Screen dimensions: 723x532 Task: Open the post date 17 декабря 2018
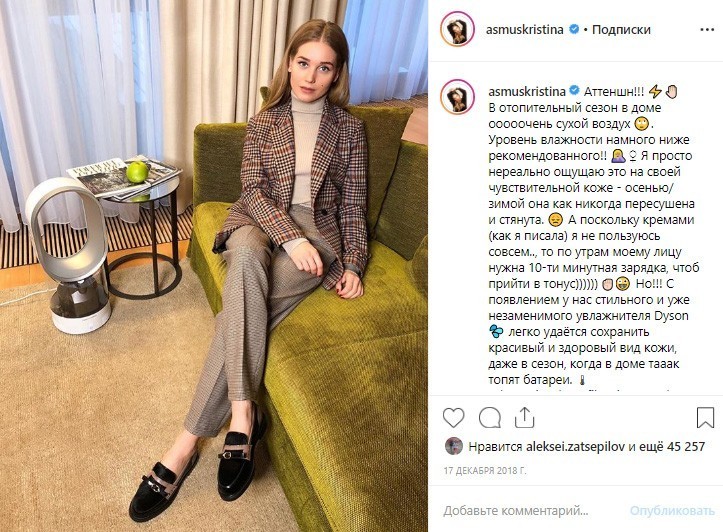point(485,471)
